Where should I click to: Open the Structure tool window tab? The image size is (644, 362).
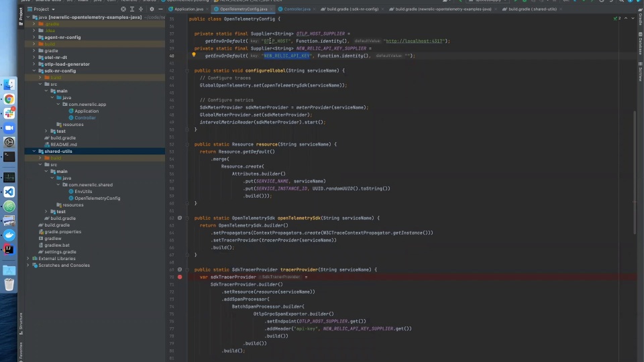point(21,323)
